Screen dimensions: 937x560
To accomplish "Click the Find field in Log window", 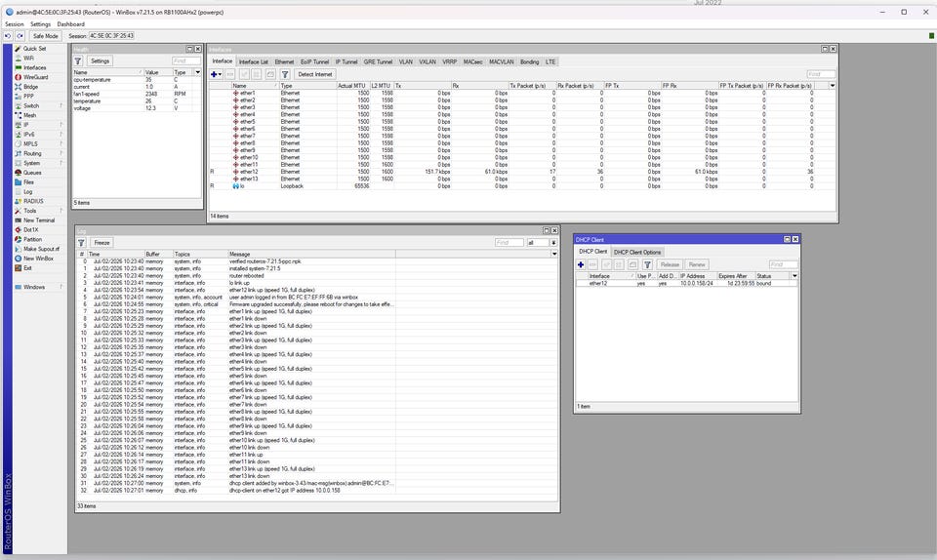I will point(509,243).
